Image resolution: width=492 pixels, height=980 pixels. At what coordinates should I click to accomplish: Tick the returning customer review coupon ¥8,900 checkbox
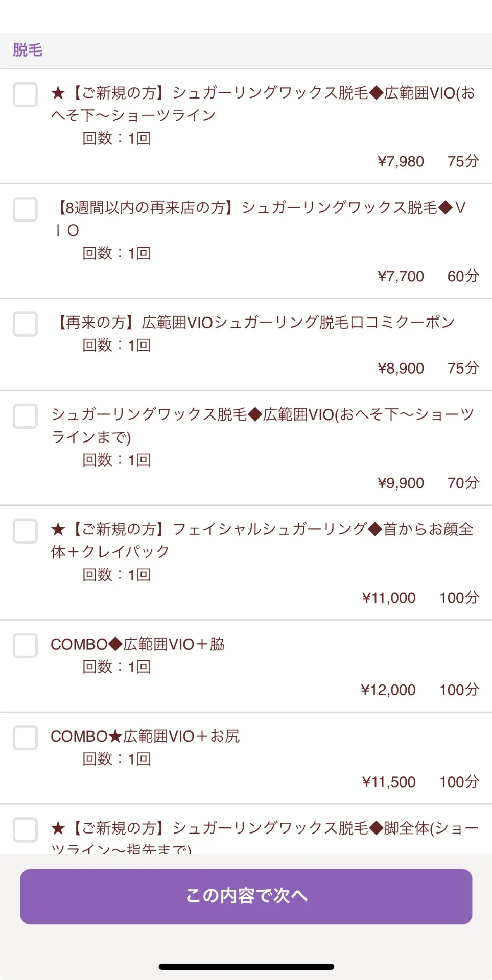pos(25,324)
